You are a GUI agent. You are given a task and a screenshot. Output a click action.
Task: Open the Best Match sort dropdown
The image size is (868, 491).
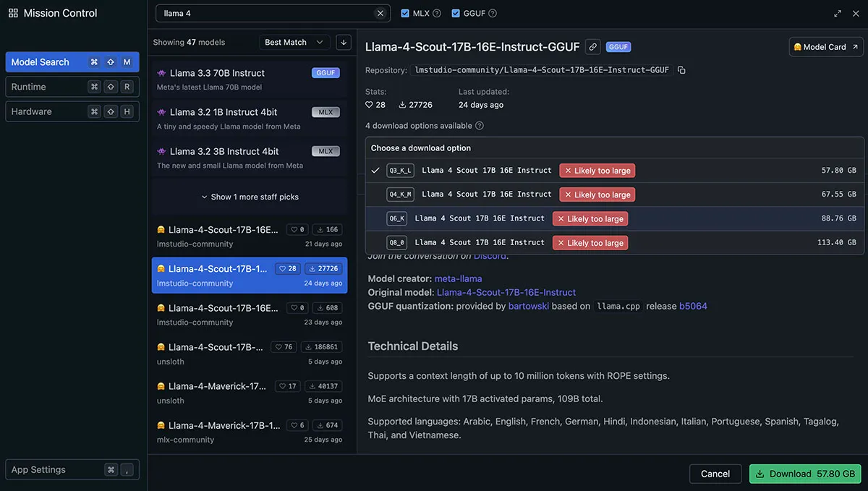(294, 43)
